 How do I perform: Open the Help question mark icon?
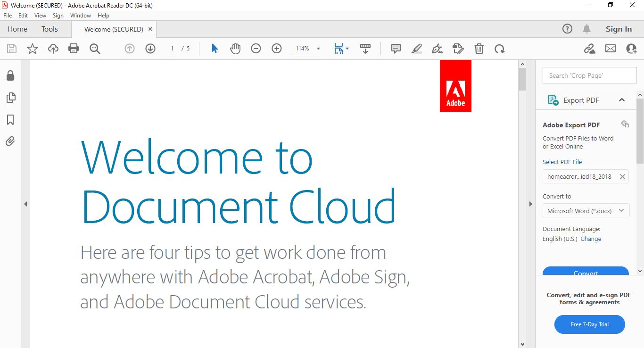(568, 29)
